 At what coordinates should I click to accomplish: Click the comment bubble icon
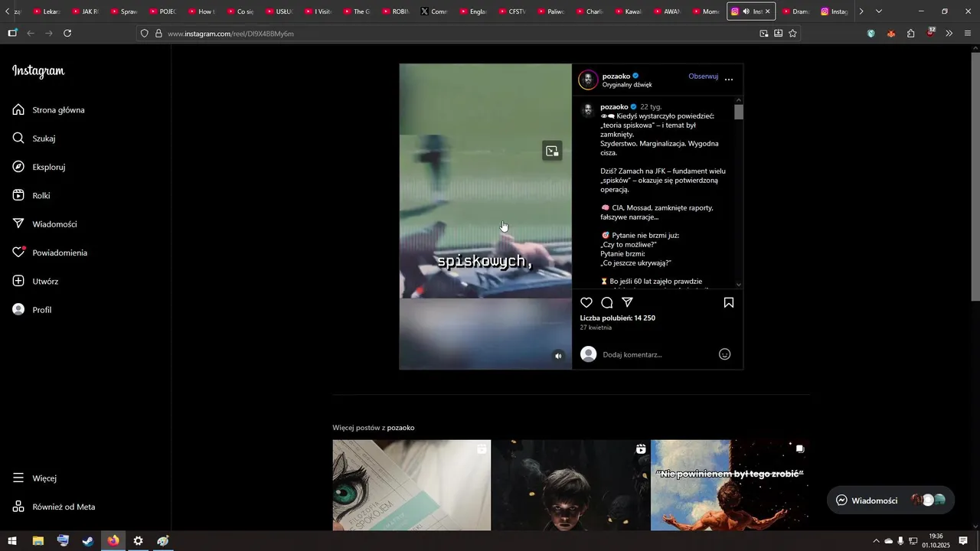click(x=607, y=302)
